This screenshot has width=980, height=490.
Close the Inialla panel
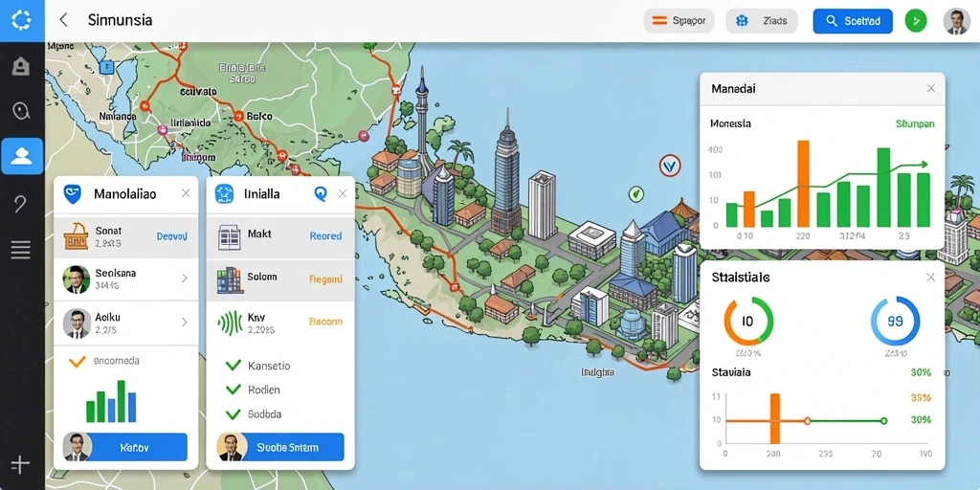click(343, 193)
